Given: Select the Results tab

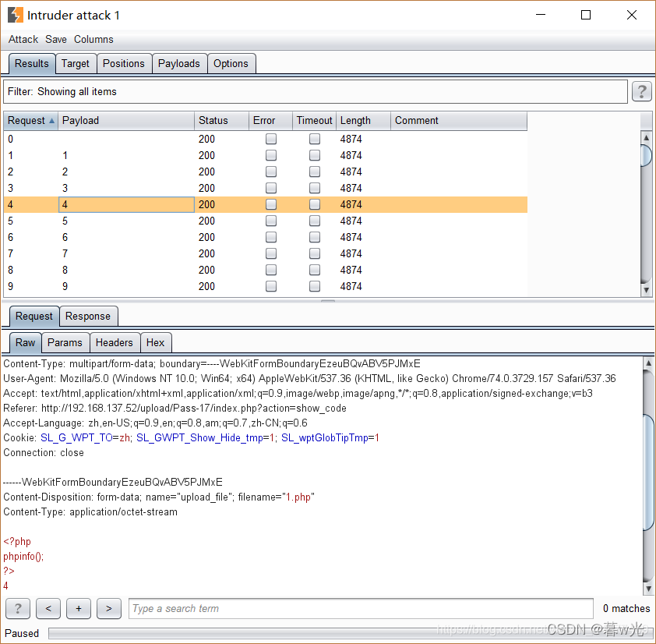Looking at the screenshot, I should click(x=32, y=63).
